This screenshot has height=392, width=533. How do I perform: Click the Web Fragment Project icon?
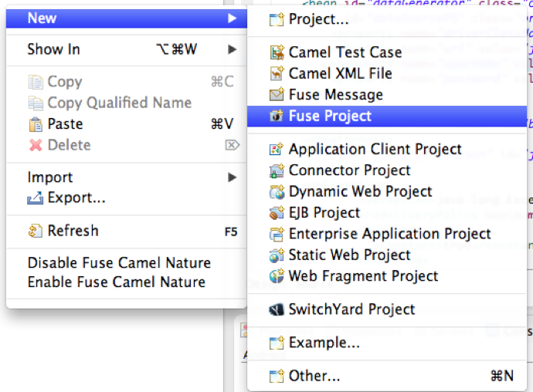277,276
